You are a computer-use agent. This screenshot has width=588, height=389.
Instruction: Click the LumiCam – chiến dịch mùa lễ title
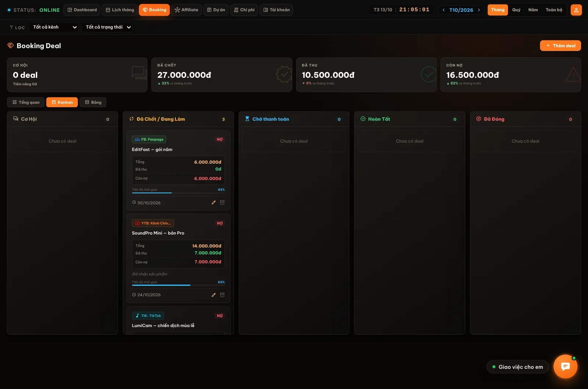(x=163, y=325)
